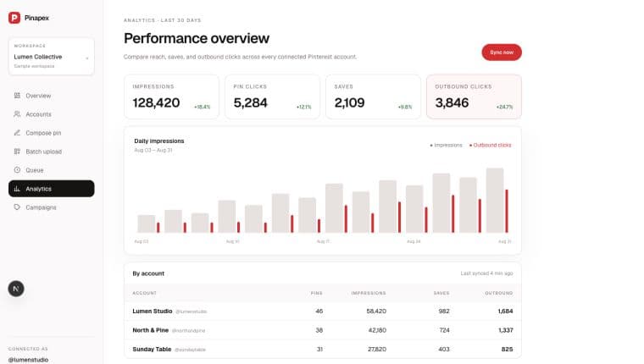Viewport: 644px width, 364px height.
Task: Click the Accounts people icon
Action: click(17, 114)
